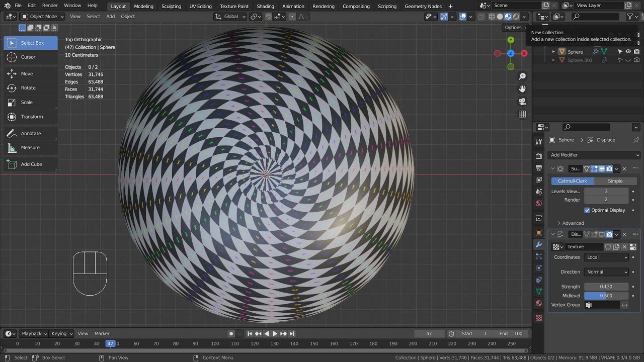
Task: Choose the Scale tool
Action: (30, 102)
